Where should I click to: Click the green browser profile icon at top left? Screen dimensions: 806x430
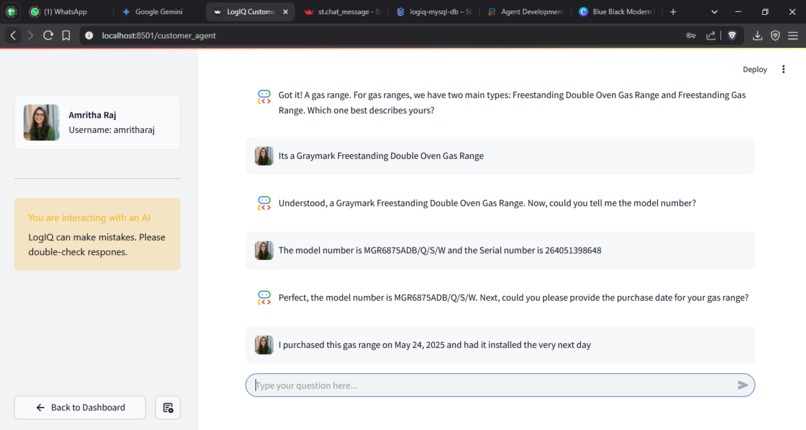11,11
